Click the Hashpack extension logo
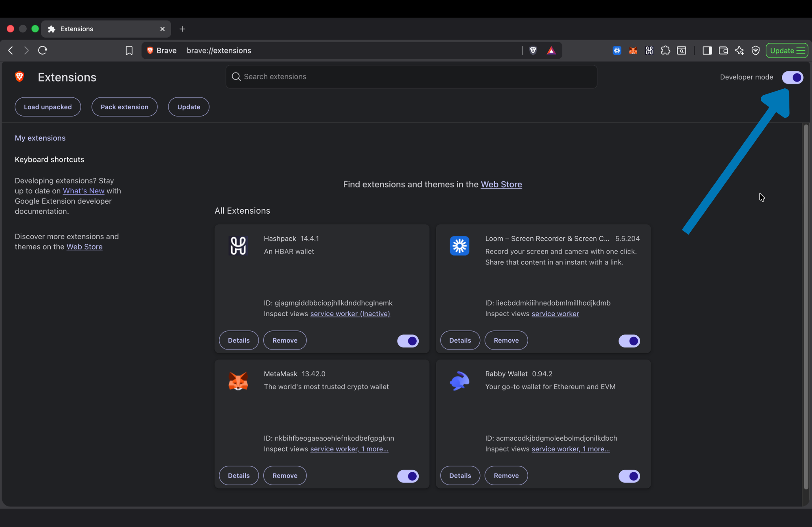 [x=238, y=246]
